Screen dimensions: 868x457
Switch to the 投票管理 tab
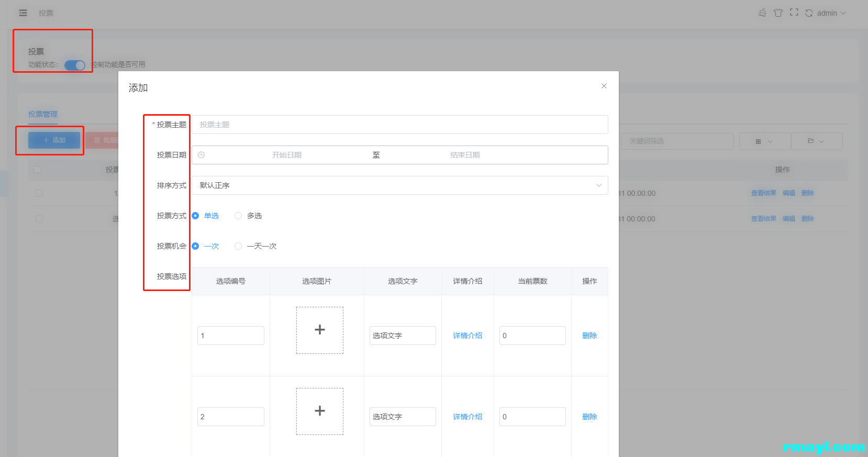43,114
